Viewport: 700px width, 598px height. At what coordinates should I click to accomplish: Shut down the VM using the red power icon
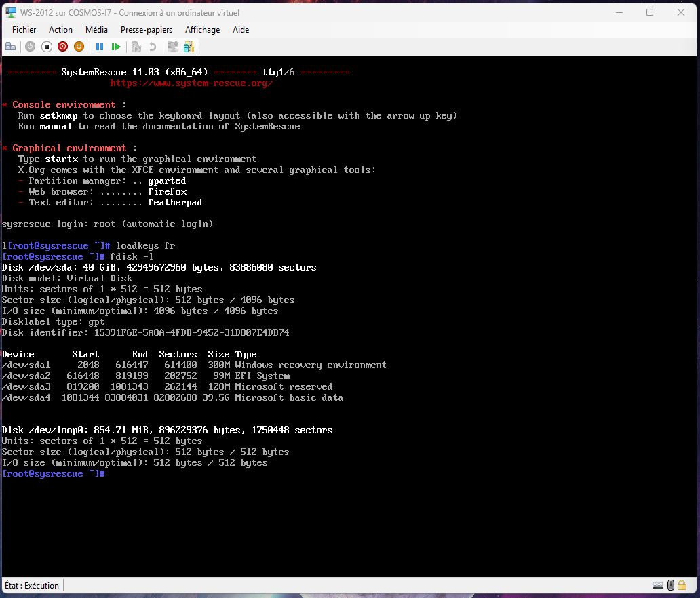tap(62, 47)
